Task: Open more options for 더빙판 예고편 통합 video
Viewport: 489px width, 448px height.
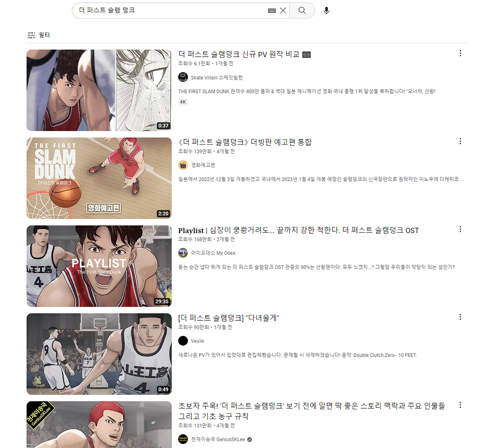Action: 460,141
